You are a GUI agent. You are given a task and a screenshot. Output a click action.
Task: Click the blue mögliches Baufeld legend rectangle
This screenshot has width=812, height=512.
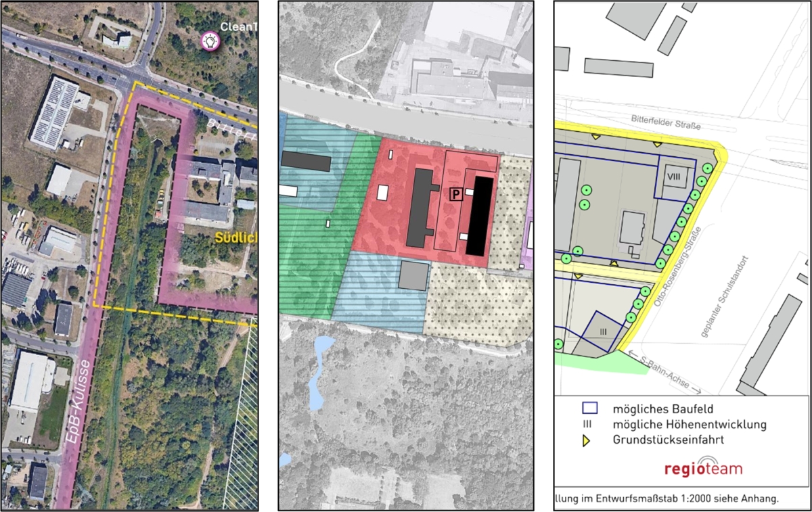[588, 408]
